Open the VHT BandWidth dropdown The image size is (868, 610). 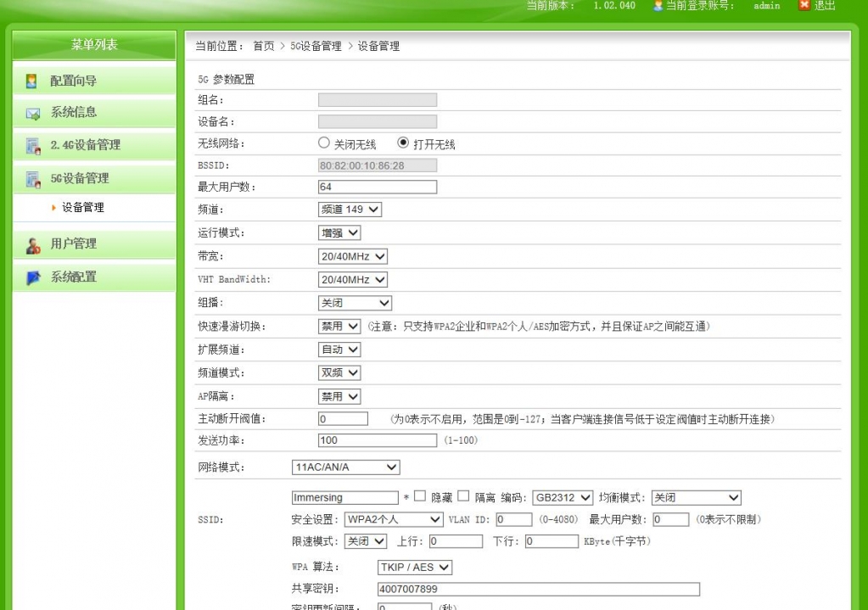(x=353, y=279)
